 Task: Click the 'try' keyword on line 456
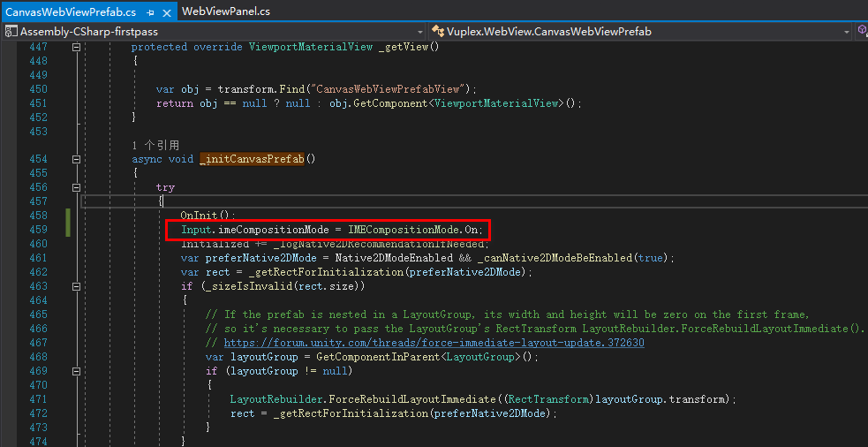165,187
